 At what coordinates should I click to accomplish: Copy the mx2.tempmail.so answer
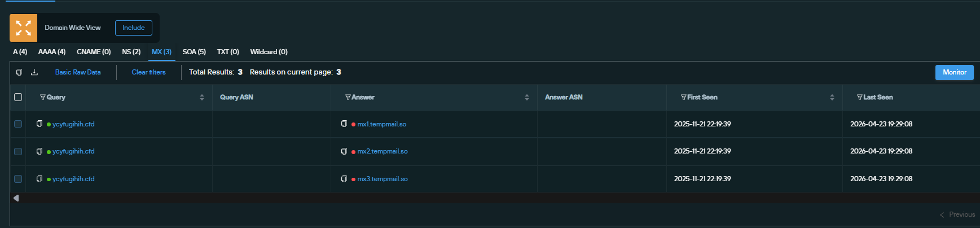[x=344, y=151]
